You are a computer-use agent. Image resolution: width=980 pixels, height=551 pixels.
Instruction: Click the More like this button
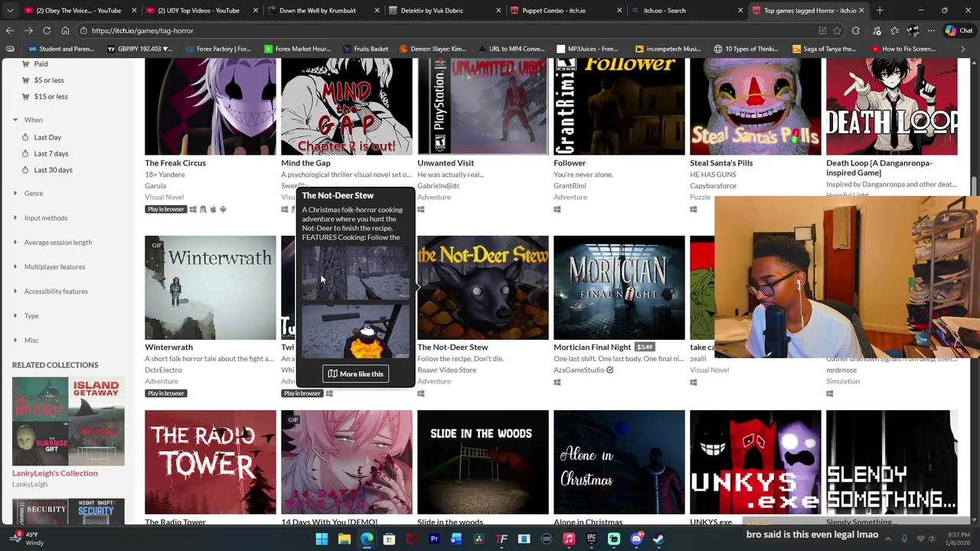click(x=355, y=374)
